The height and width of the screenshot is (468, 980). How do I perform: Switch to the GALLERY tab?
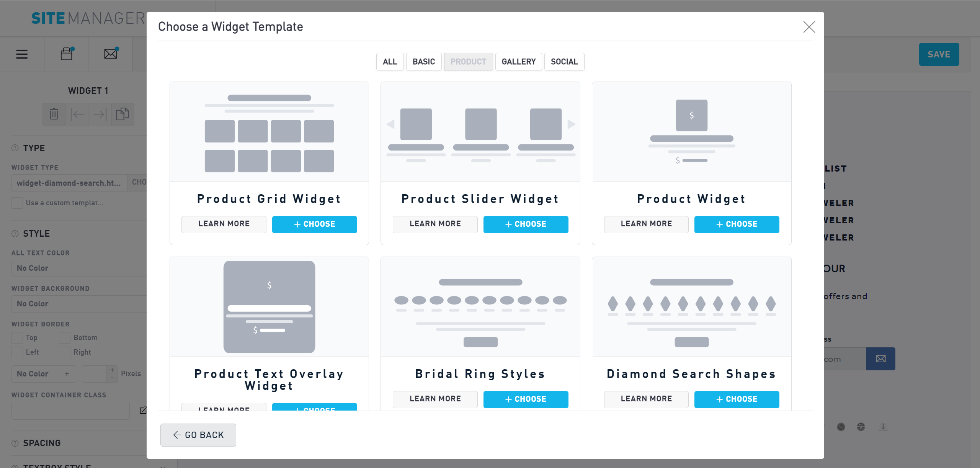click(519, 61)
